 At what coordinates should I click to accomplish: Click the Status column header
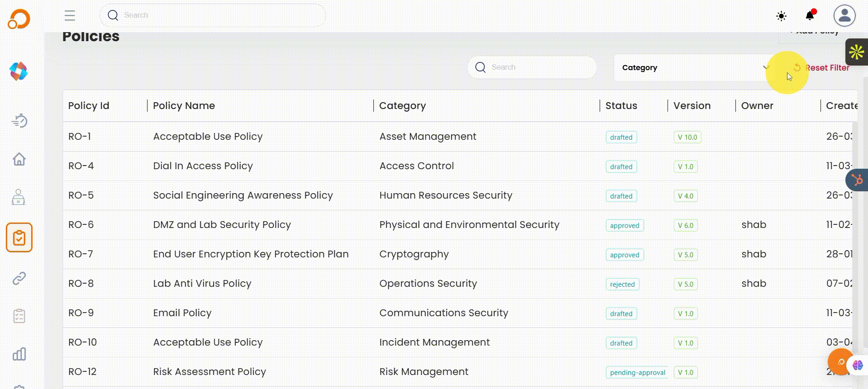pyautogui.click(x=621, y=106)
